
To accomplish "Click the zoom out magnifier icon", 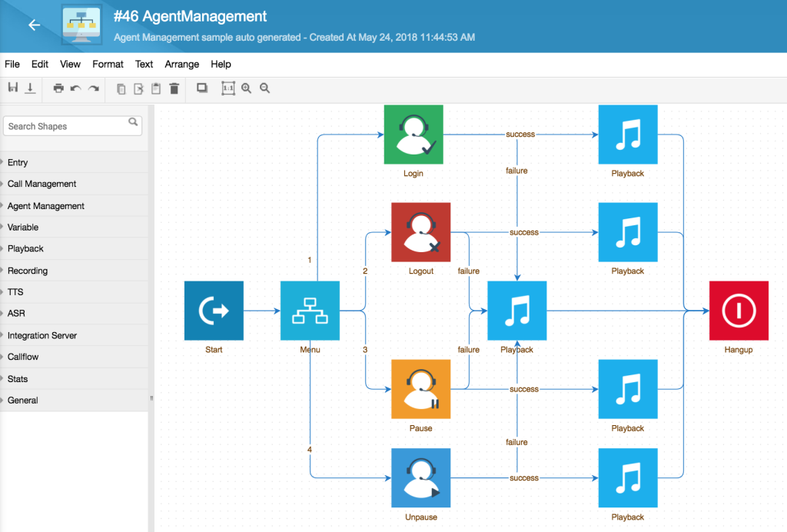I will pyautogui.click(x=264, y=88).
